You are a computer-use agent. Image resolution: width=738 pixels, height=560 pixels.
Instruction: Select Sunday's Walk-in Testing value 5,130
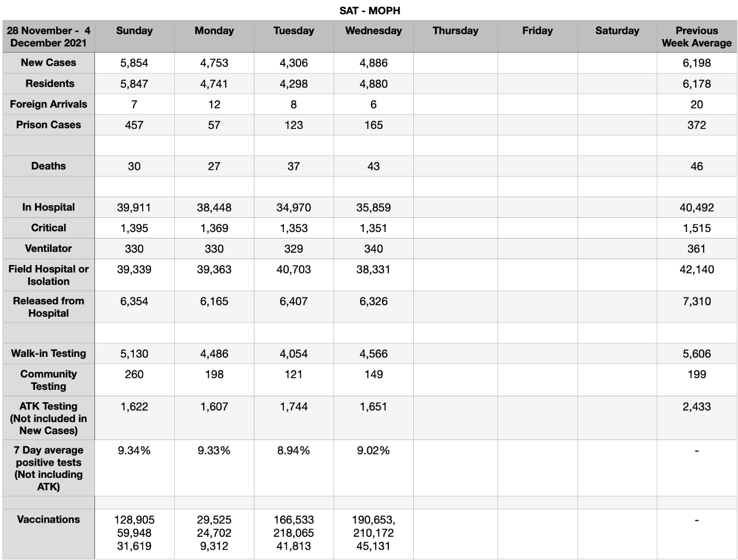point(134,354)
